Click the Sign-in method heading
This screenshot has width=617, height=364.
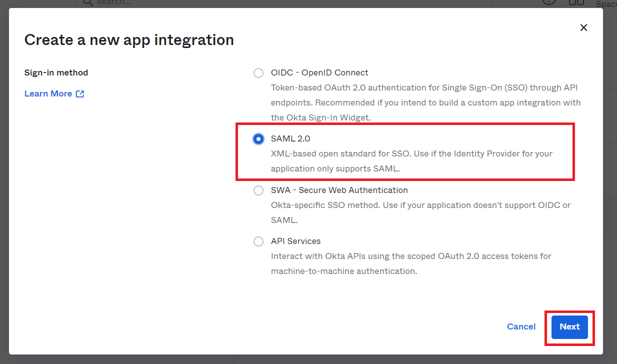tap(56, 72)
